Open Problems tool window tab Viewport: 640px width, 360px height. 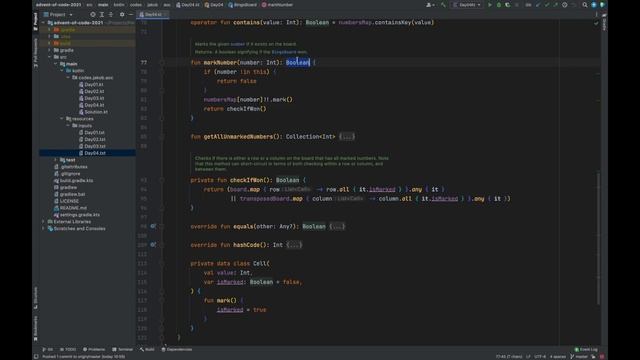click(94, 349)
